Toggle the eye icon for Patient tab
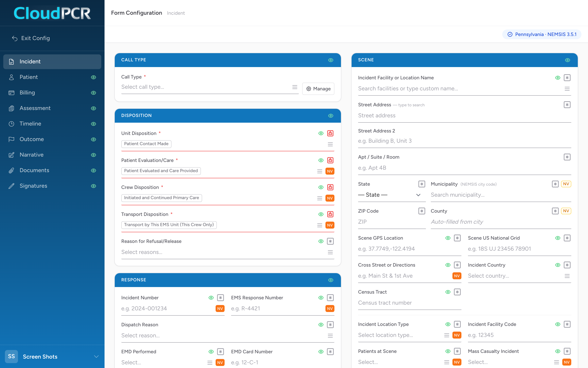This screenshot has height=368, width=588. coord(94,77)
